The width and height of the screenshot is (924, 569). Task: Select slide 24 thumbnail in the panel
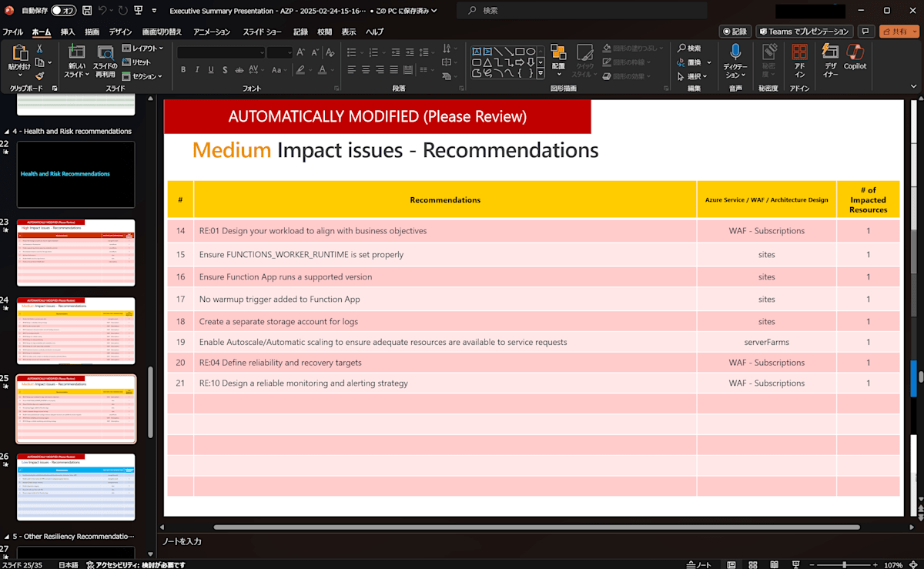click(x=75, y=330)
